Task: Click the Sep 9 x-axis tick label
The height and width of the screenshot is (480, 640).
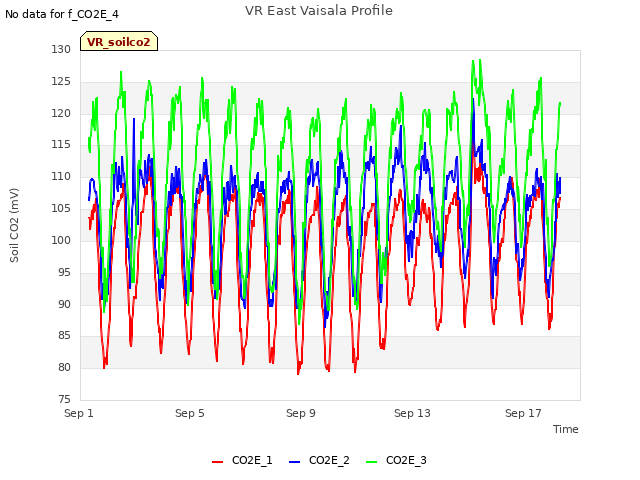Action: (301, 413)
